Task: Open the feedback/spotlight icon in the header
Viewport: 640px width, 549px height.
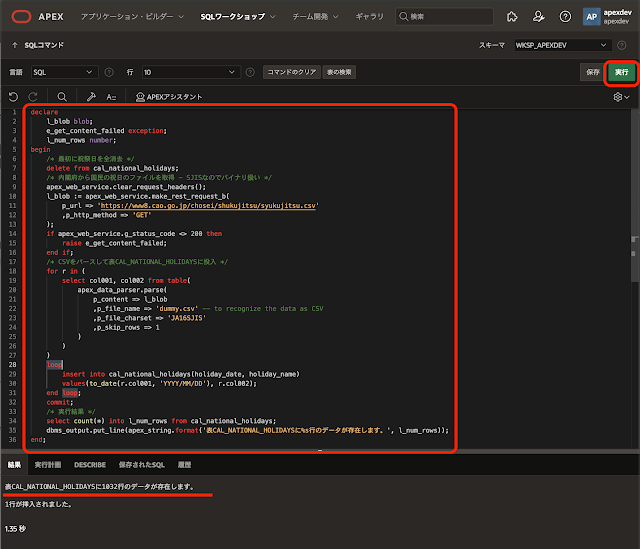Action: click(x=512, y=16)
